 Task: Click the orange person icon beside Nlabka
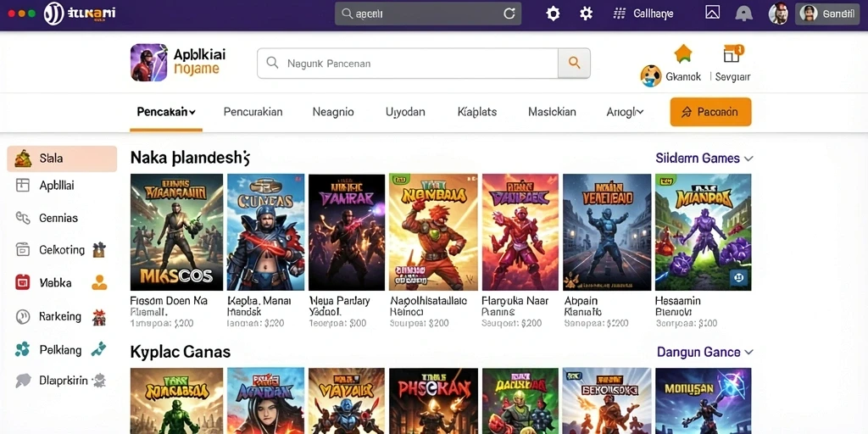point(99,282)
